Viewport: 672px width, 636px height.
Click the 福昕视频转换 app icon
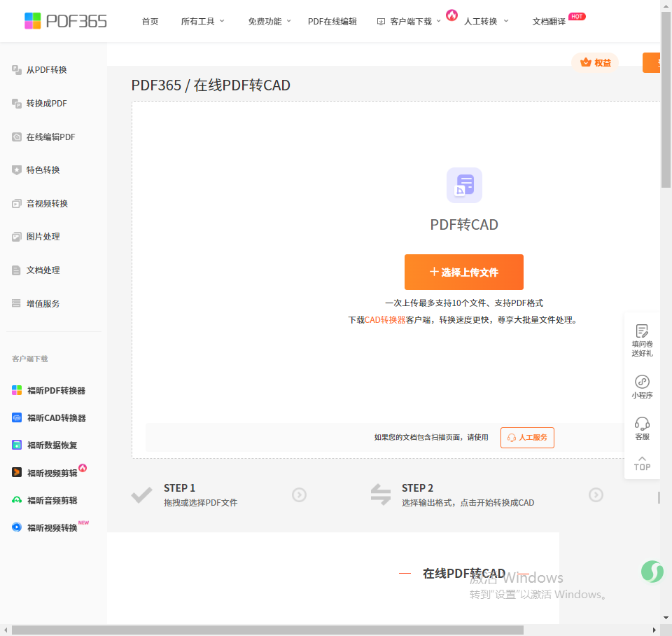pyautogui.click(x=17, y=527)
